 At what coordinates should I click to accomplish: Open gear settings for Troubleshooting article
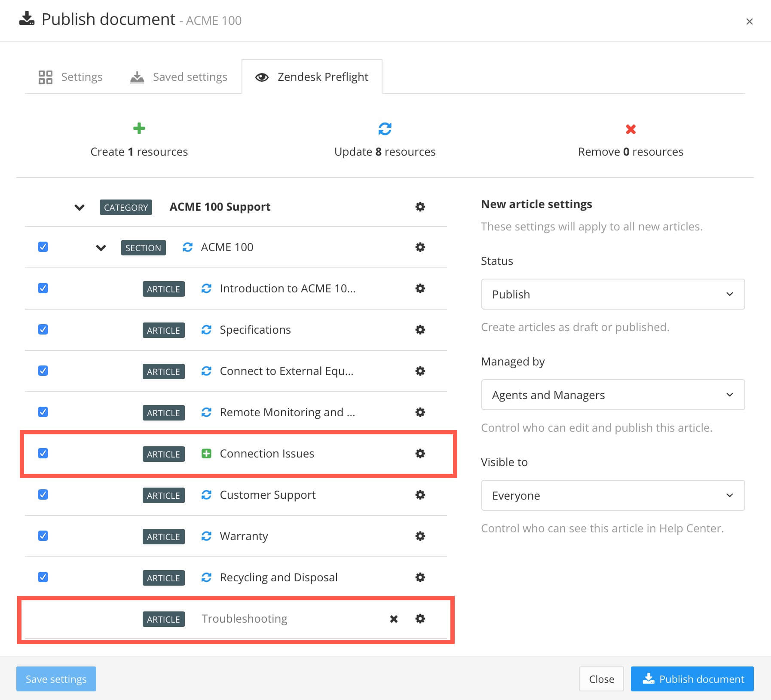(x=420, y=619)
